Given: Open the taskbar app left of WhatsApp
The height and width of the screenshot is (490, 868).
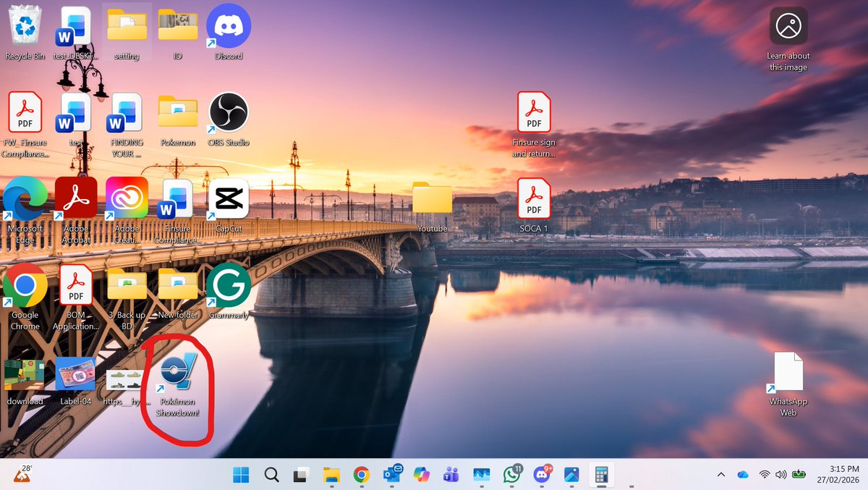Looking at the screenshot, I should coord(482,475).
